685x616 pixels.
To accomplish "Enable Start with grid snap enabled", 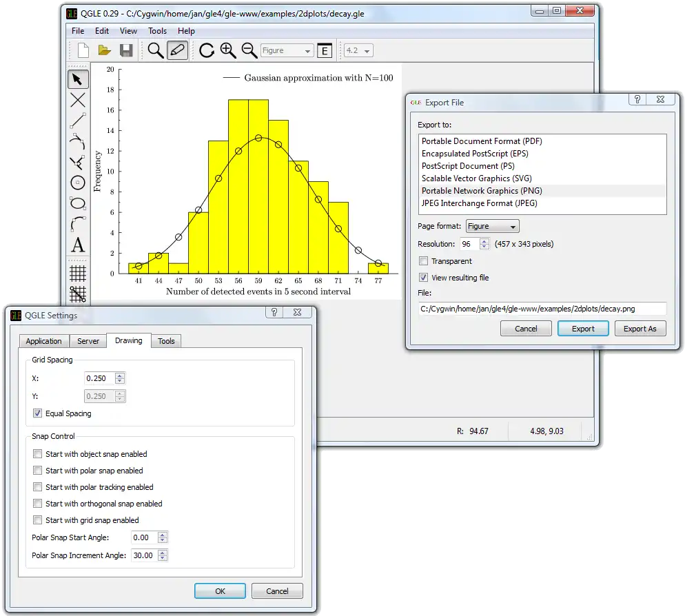I will (37, 520).
